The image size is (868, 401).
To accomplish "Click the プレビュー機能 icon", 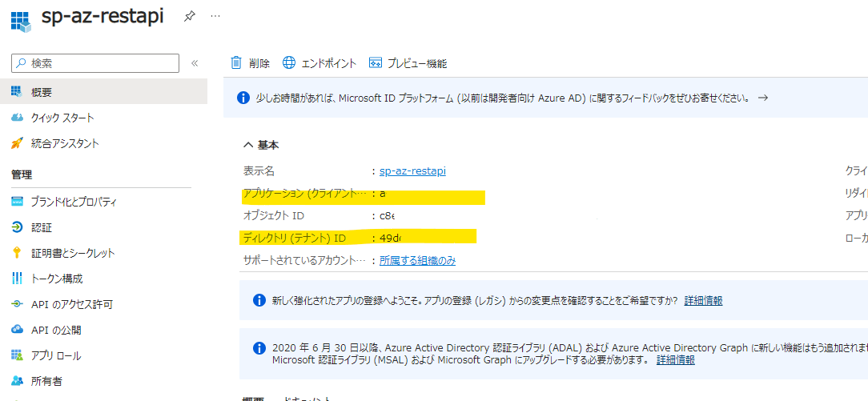I will [376, 63].
